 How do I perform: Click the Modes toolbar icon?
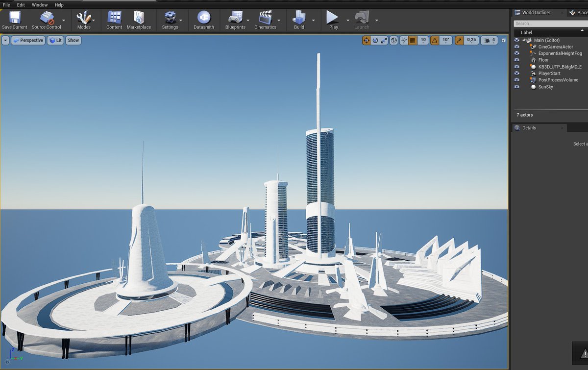click(x=84, y=18)
